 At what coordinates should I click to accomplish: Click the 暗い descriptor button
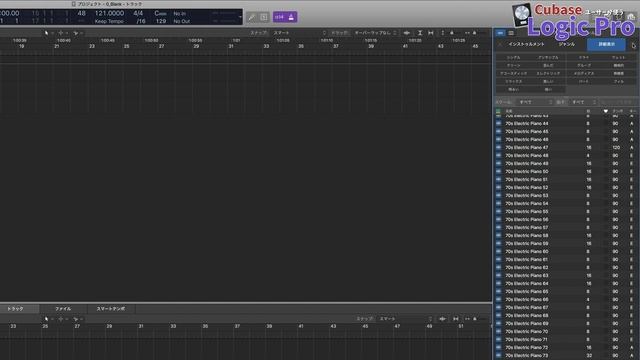coord(548,89)
